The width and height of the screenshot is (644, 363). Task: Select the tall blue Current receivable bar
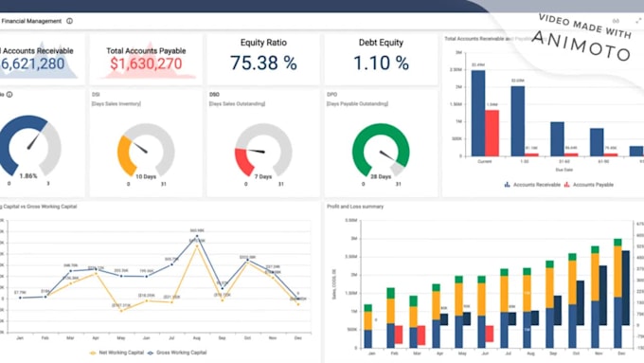click(x=478, y=113)
